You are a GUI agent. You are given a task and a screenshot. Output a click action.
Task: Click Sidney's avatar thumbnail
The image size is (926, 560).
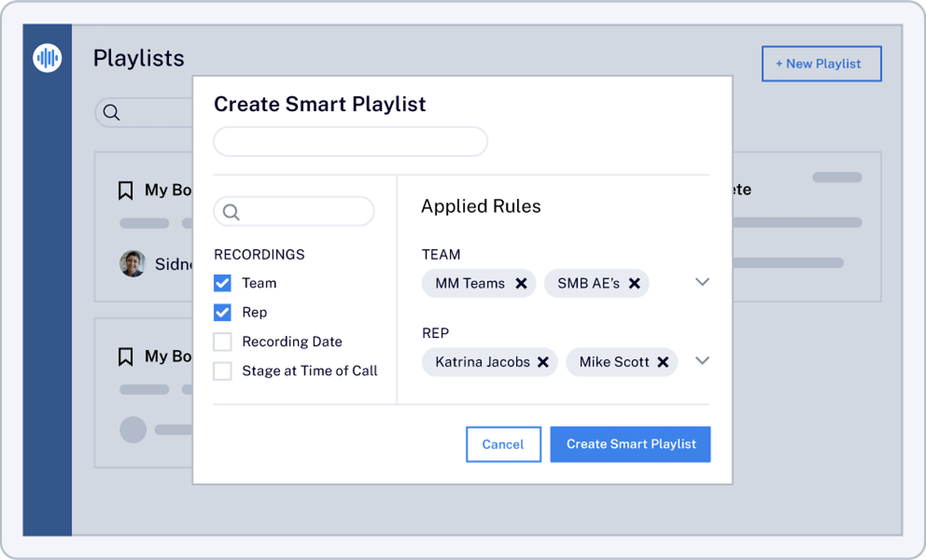[133, 264]
